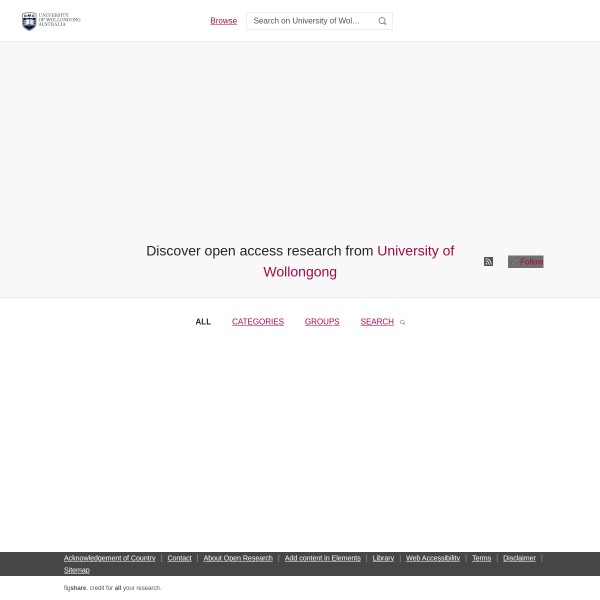Open the RSS feed icon
Image resolution: width=600 pixels, height=600 pixels.
pyautogui.click(x=488, y=262)
